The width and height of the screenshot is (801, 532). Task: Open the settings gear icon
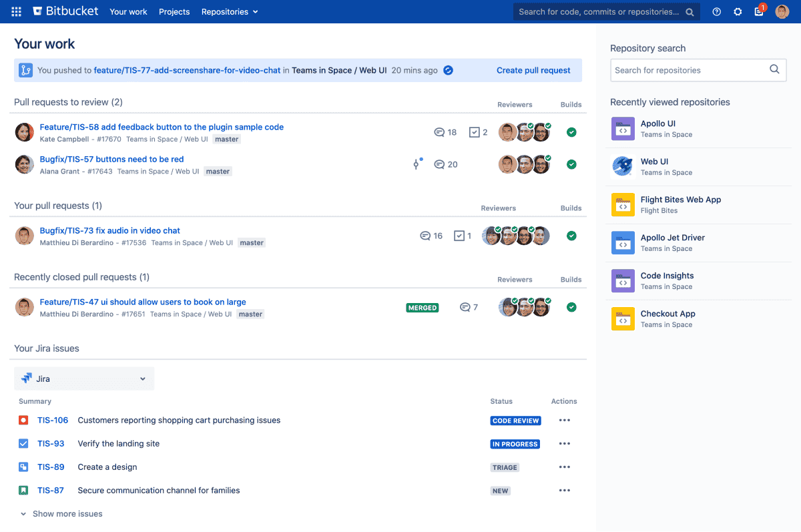pos(738,11)
